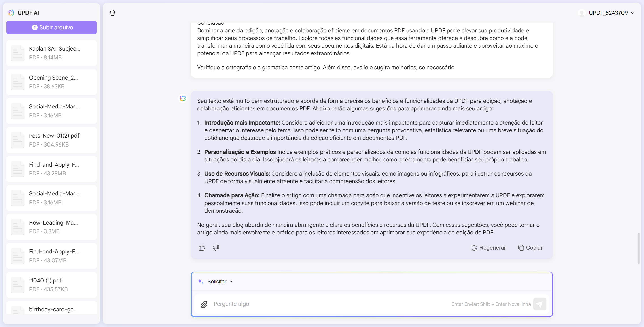
Task: Click the thumbs up icon
Action: tap(202, 248)
